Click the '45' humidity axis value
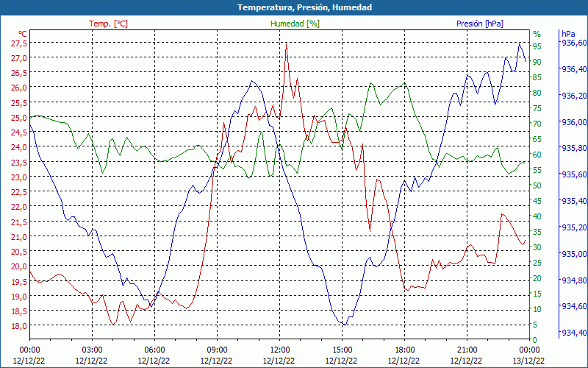The width and height of the screenshot is (588, 368). [x=537, y=201]
